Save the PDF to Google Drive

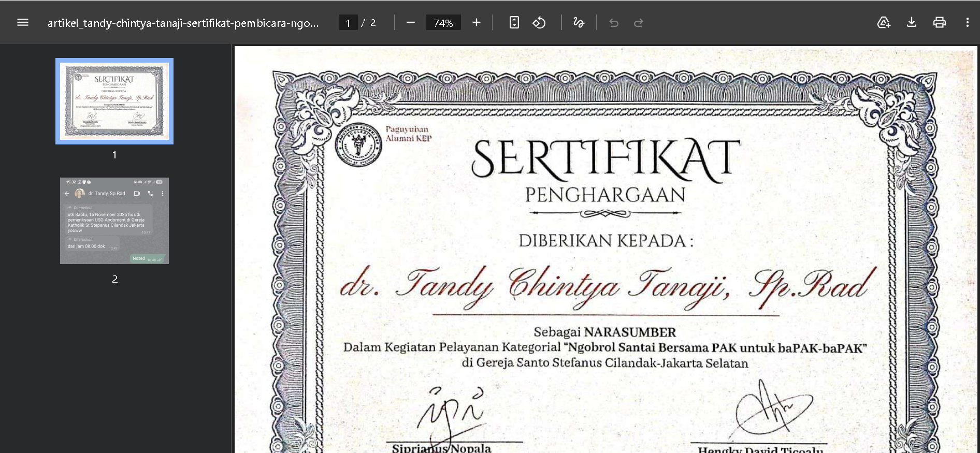point(883,22)
